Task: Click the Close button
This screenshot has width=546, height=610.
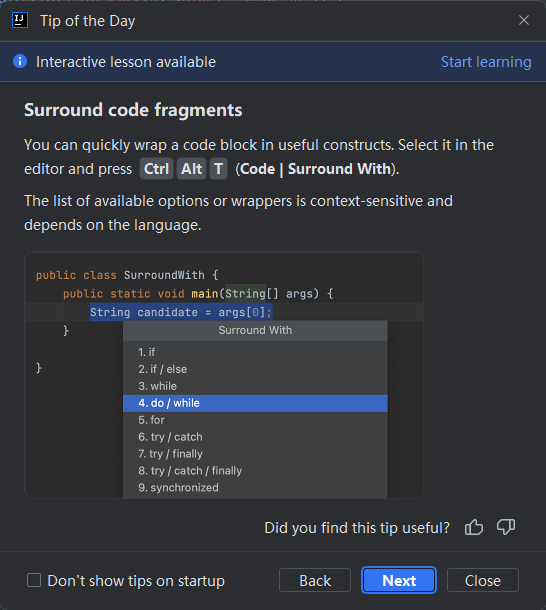Action: pyautogui.click(x=483, y=580)
